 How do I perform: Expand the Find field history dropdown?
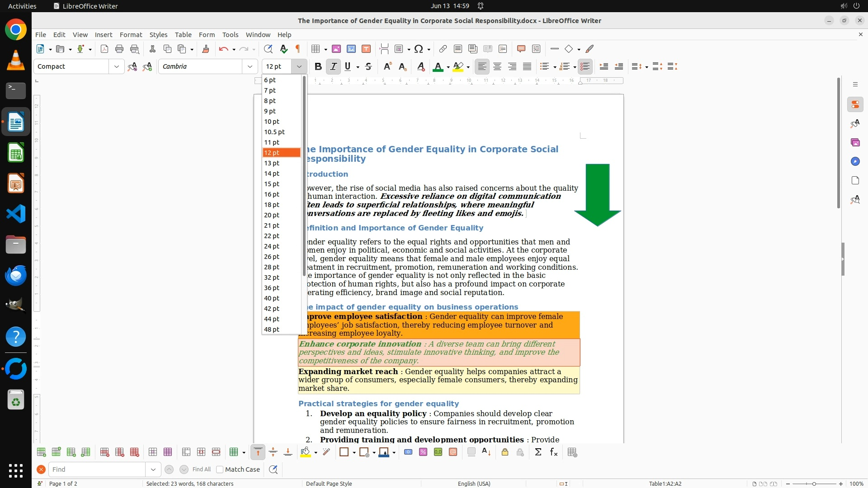[153, 469]
